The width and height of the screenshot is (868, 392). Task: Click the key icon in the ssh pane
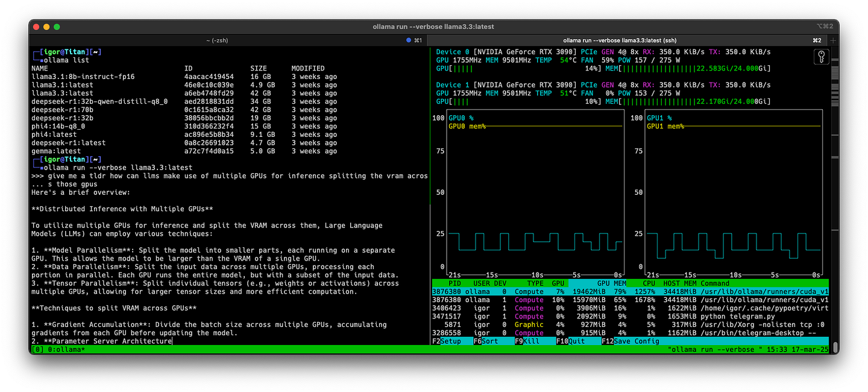click(x=821, y=56)
